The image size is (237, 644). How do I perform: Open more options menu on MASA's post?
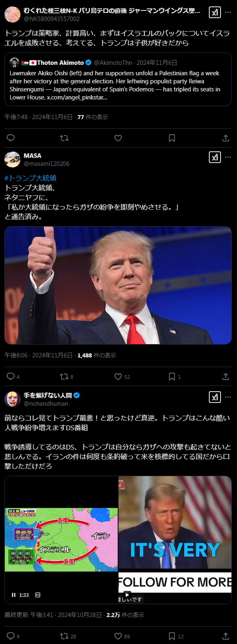(x=228, y=157)
